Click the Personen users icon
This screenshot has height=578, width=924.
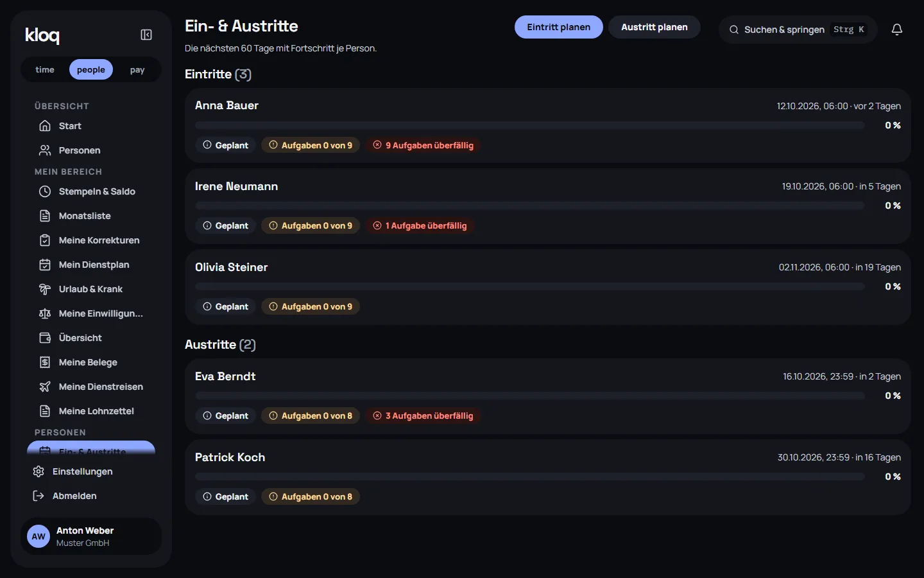[45, 150]
